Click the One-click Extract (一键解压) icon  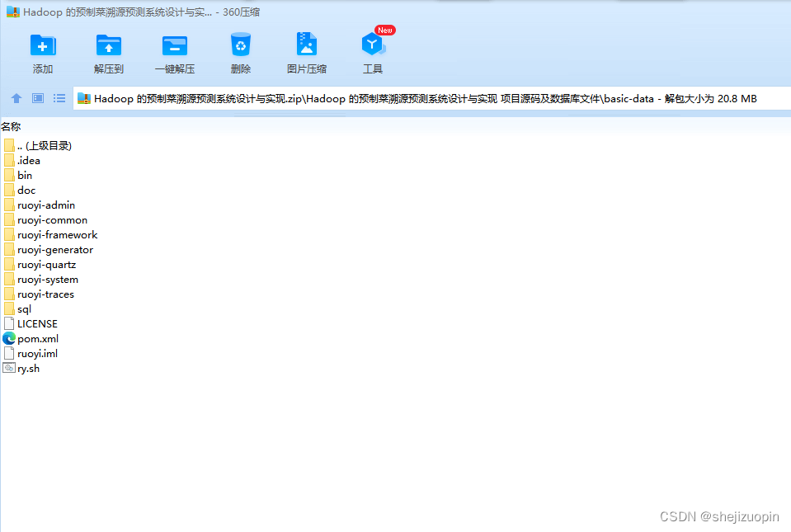[175, 45]
